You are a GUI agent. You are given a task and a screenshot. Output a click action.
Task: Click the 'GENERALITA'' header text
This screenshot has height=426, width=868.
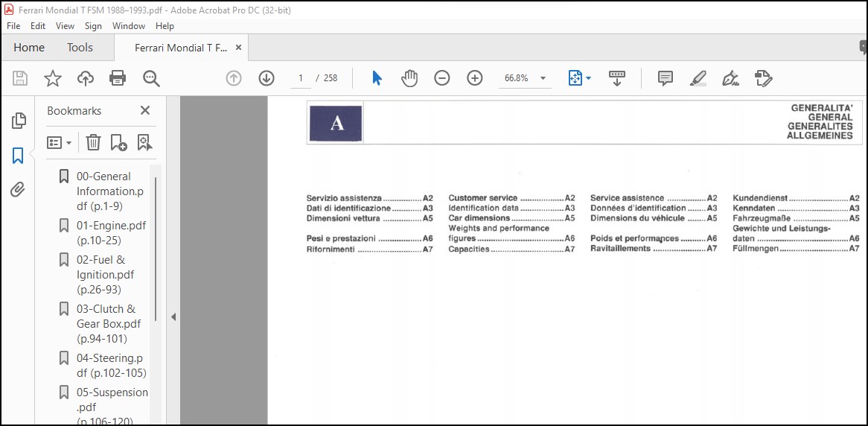point(822,107)
